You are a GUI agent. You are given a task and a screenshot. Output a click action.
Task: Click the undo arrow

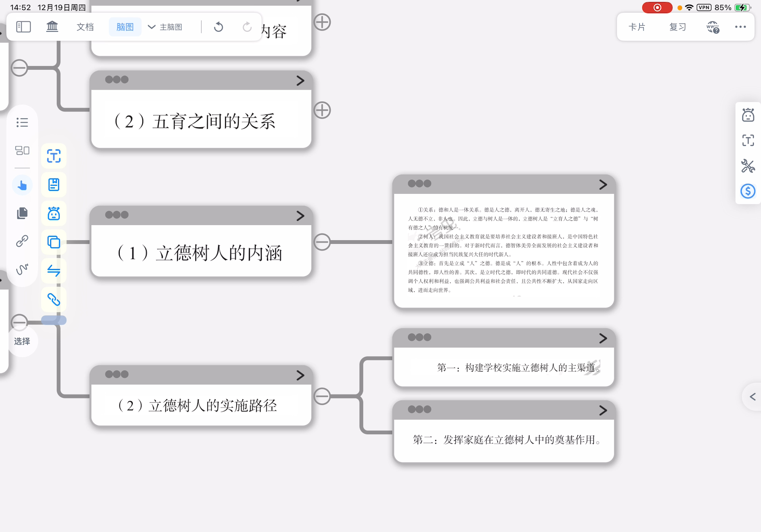pyautogui.click(x=218, y=27)
